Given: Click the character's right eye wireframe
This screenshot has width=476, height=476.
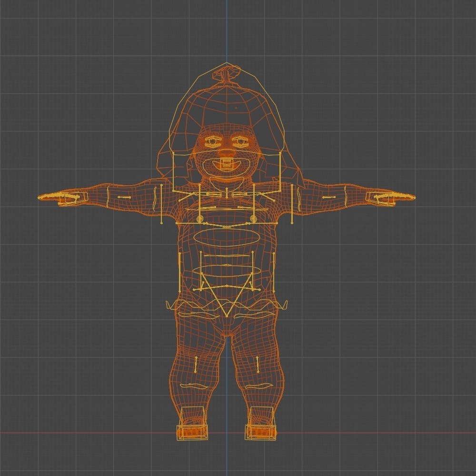Looking at the screenshot, I should tap(240, 141).
